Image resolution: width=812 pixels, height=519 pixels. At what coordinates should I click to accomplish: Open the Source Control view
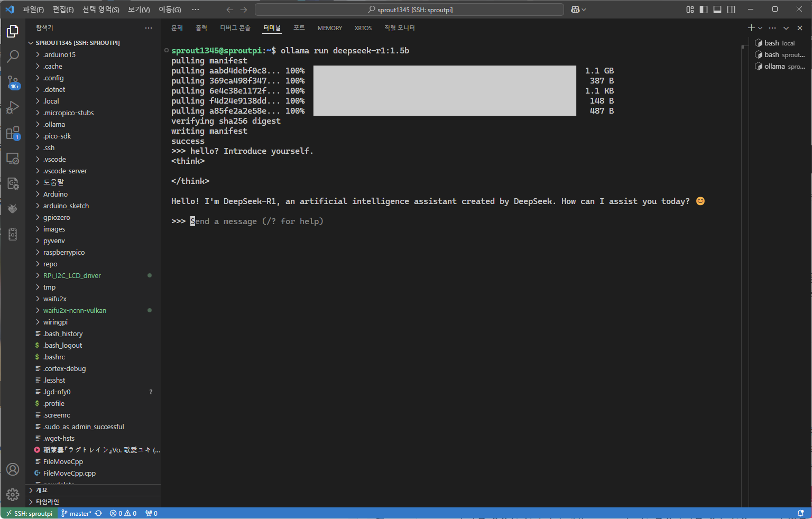click(13, 82)
